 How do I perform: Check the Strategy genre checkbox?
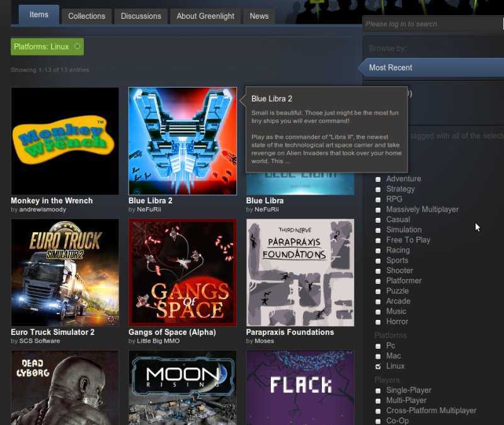point(378,190)
